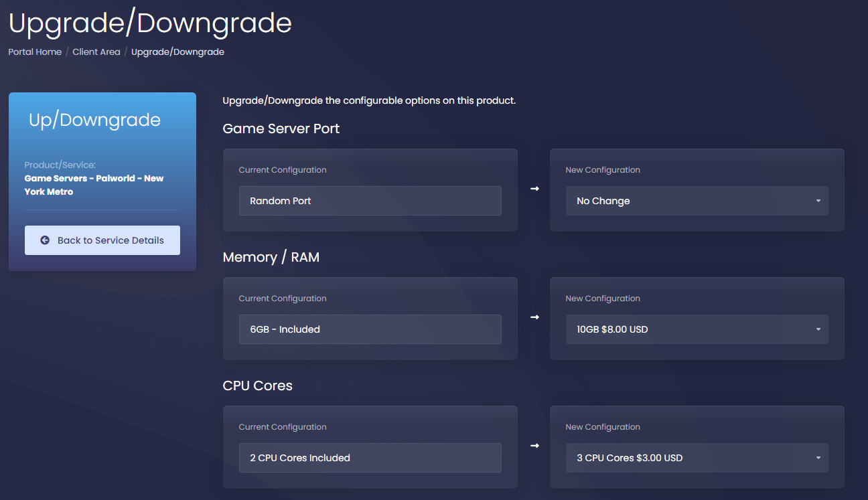The height and width of the screenshot is (500, 868).
Task: Click the "6GB - Included" current configuration field
Action: click(x=370, y=329)
